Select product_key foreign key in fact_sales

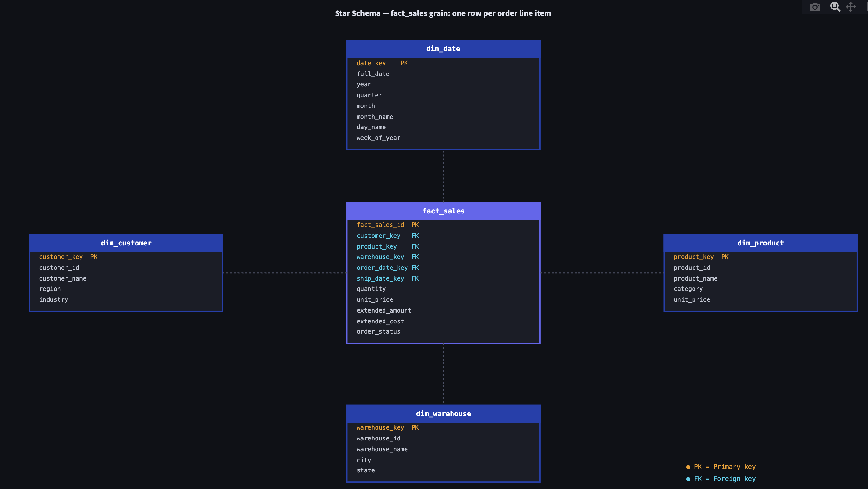376,246
